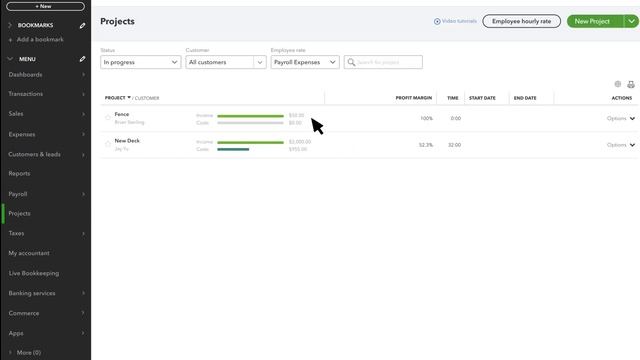The height and width of the screenshot is (360, 640).
Task: Click TIME column header
Action: point(452,98)
